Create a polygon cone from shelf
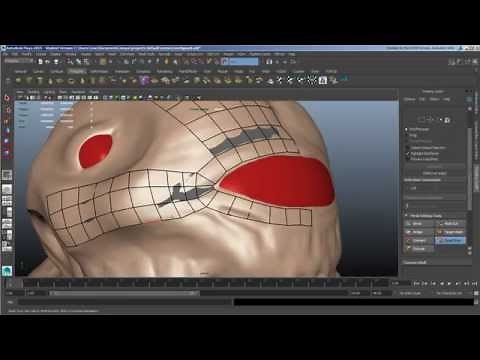 (50, 80)
